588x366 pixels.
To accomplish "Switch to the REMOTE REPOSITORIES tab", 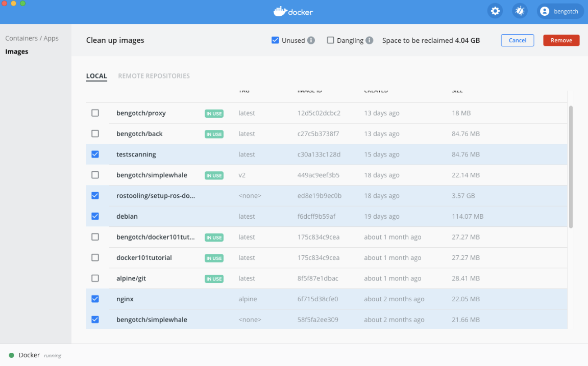I will point(155,75).
